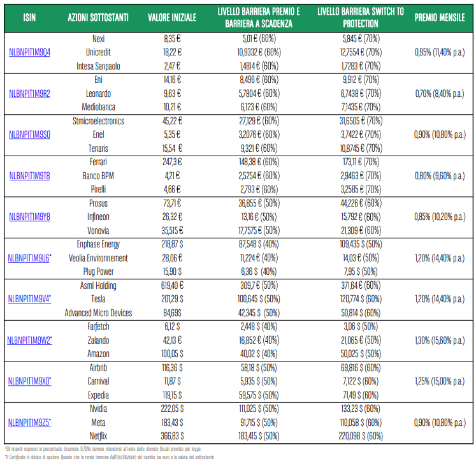Click the NLBNPIT1M9W2 ISIN link

tap(29, 340)
